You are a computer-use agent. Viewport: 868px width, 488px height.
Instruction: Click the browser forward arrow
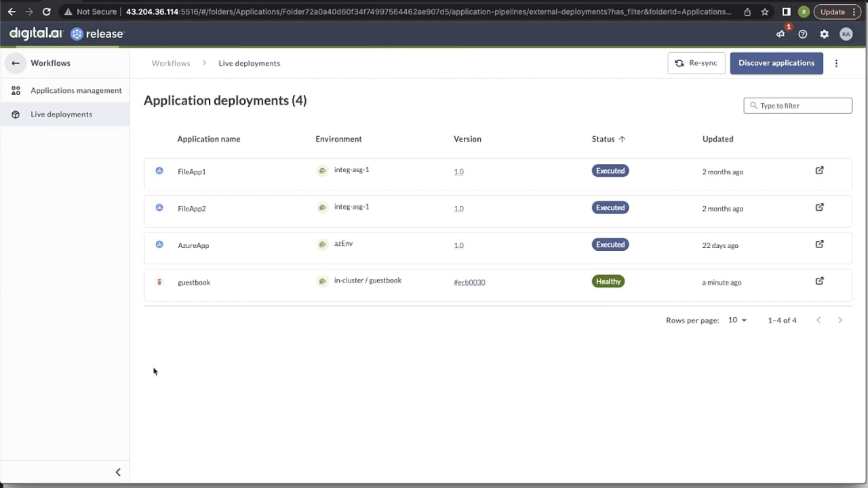click(x=28, y=12)
